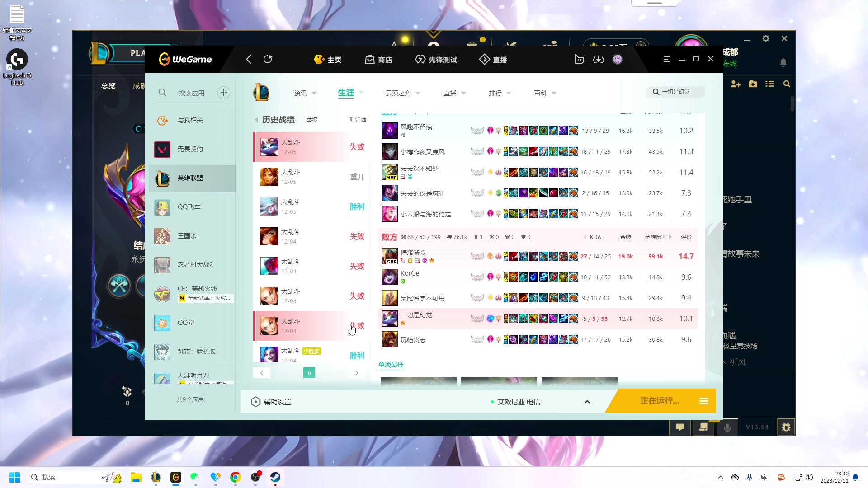Refresh the WeGame page
The image size is (868, 488).
[268, 59]
